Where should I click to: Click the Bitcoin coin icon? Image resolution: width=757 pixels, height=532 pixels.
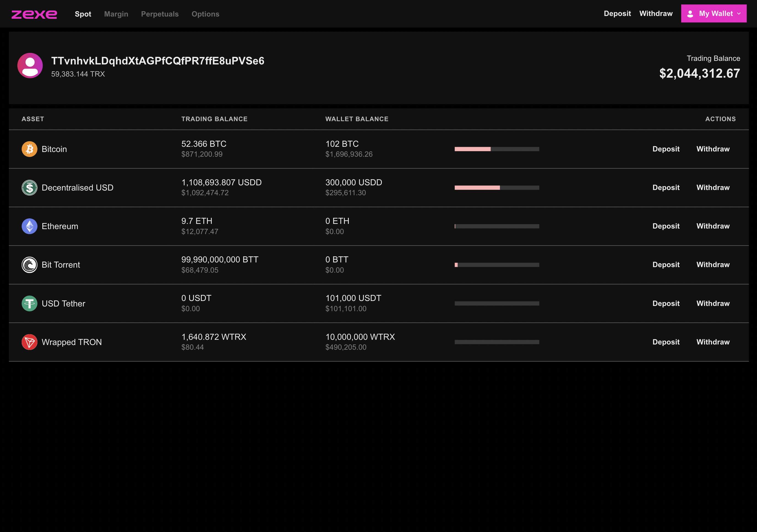coord(29,149)
